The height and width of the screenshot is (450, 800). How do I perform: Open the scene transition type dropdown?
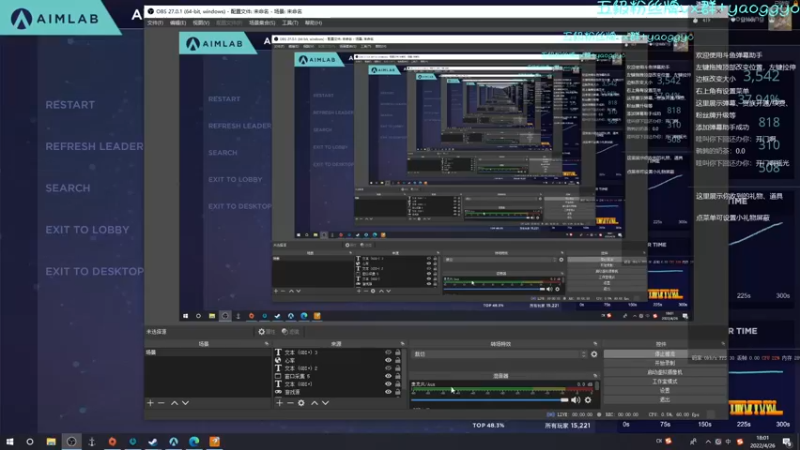tap(499, 354)
